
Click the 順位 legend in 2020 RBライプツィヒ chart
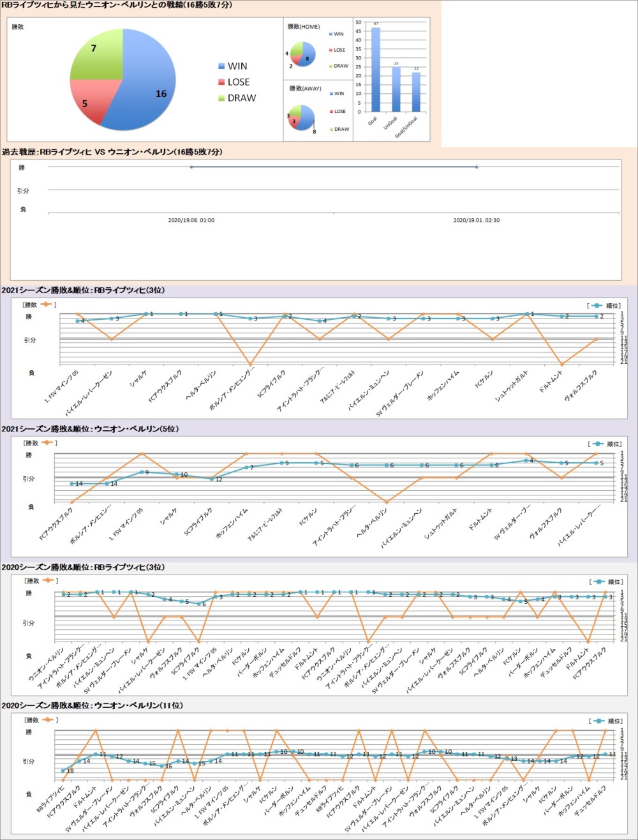[605, 581]
